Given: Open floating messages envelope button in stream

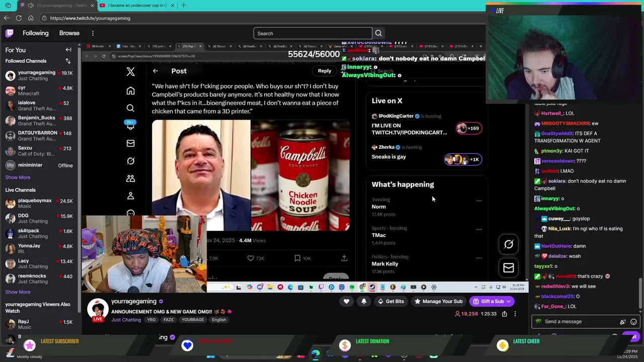Looking at the screenshot, I should pos(509,268).
